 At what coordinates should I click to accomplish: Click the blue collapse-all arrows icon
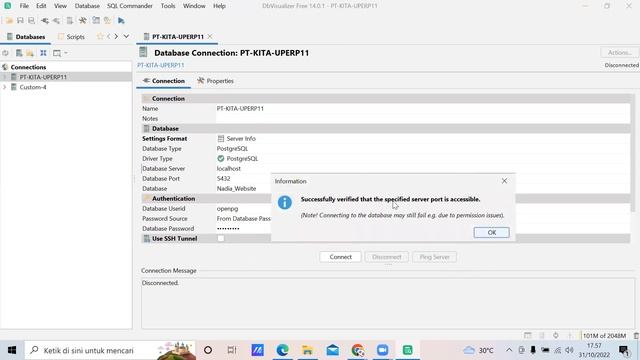pos(43,53)
